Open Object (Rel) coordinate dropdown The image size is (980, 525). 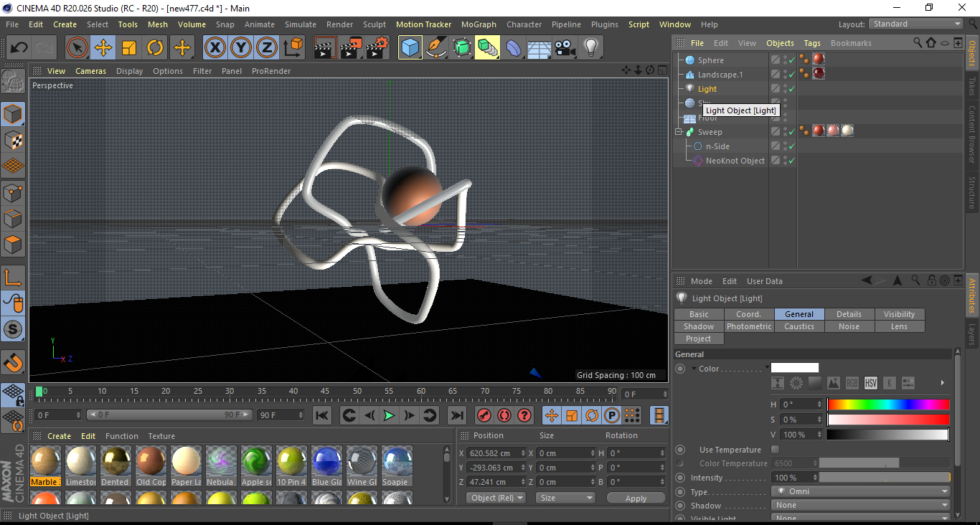pos(496,498)
